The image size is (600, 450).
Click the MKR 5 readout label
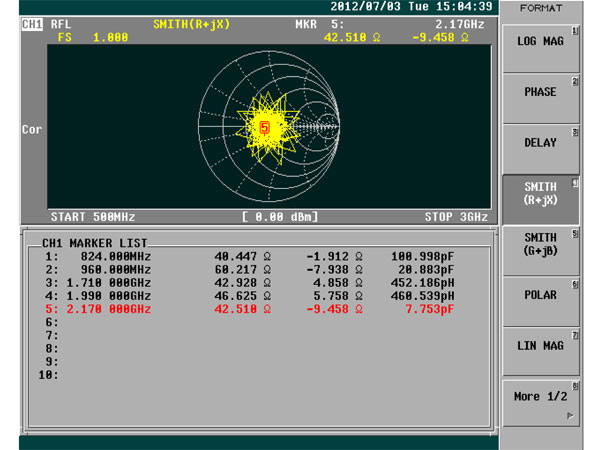pyautogui.click(x=320, y=24)
